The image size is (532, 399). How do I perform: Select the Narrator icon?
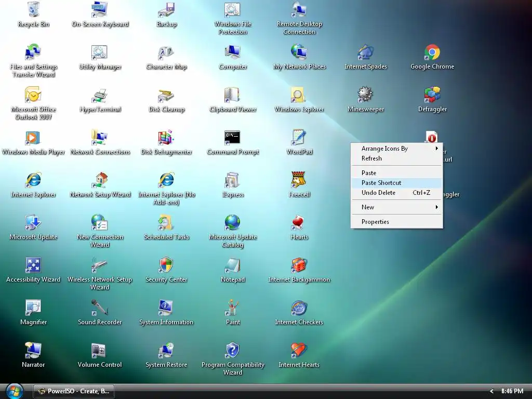tap(33, 350)
